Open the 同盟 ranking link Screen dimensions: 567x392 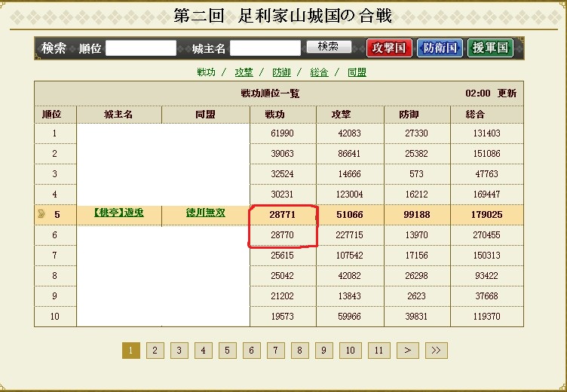click(x=357, y=72)
